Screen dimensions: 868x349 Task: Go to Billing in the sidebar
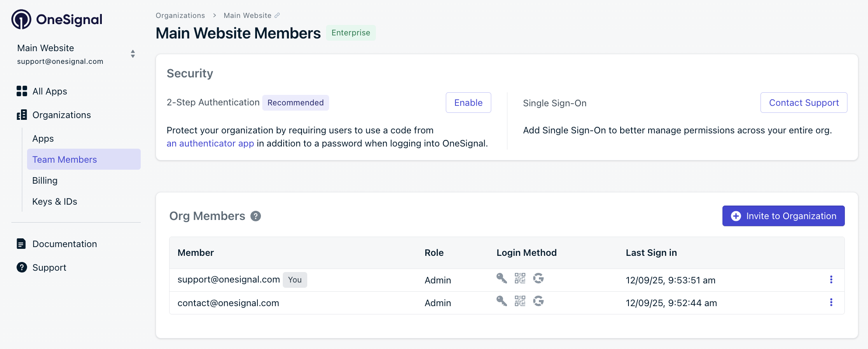click(45, 181)
